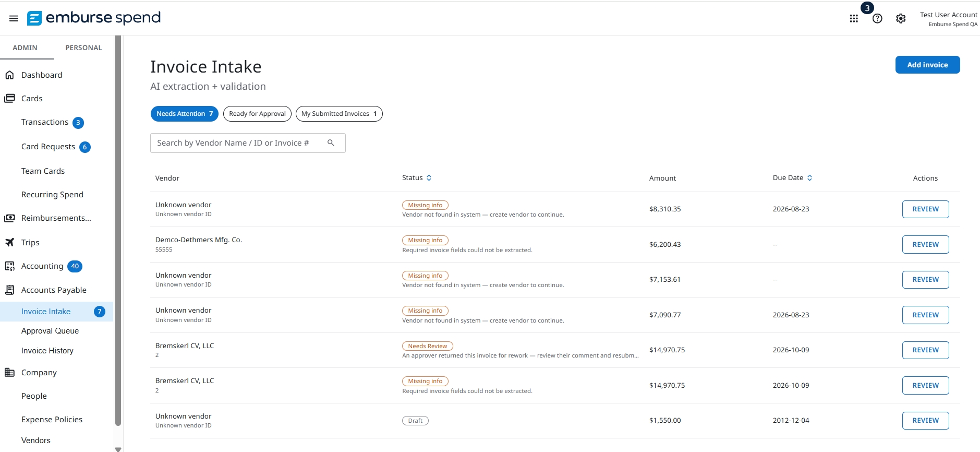Click the Demco-Dethmers Mfg. Co. vendor name
This screenshot has width=980, height=452.
(x=199, y=240)
